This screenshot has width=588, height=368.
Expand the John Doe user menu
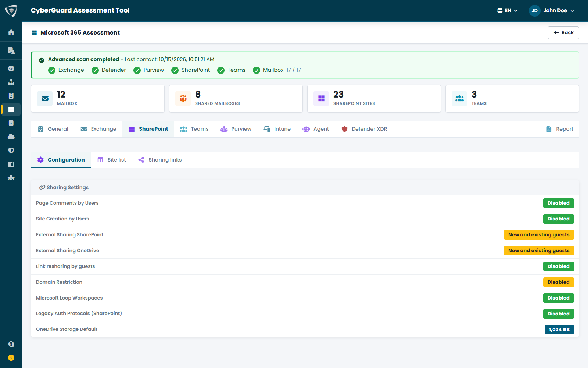[x=552, y=11]
